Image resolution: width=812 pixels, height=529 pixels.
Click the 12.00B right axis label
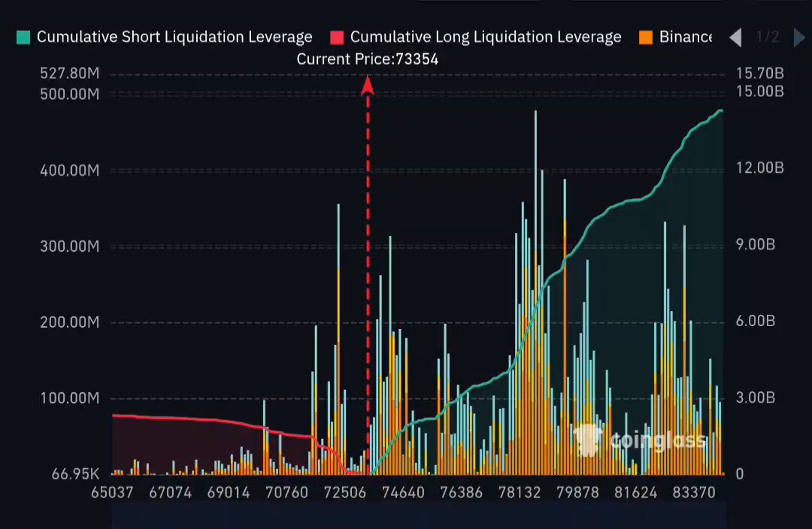coord(759,168)
